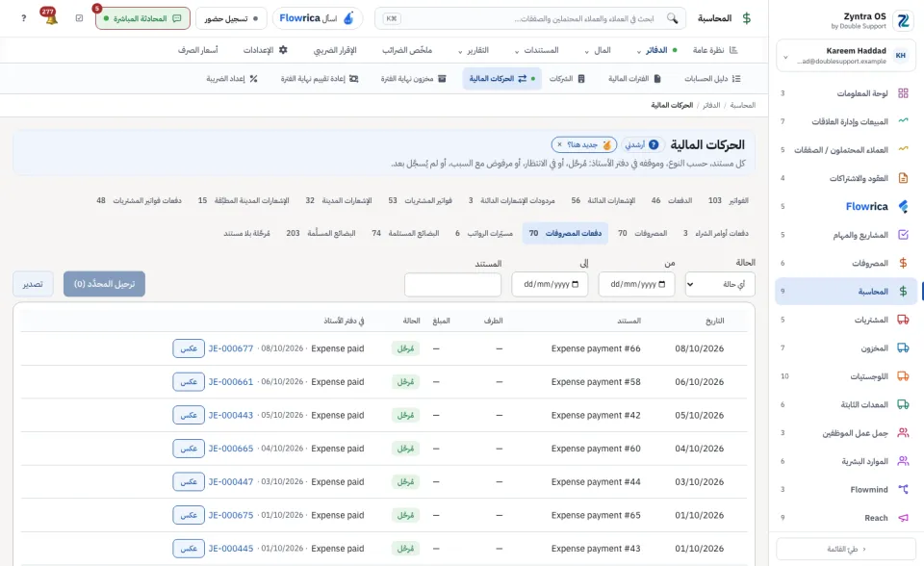Open لوحة المعلومات dashboard sidebar icon
Viewport: 924px width, 566px height.
(x=903, y=93)
